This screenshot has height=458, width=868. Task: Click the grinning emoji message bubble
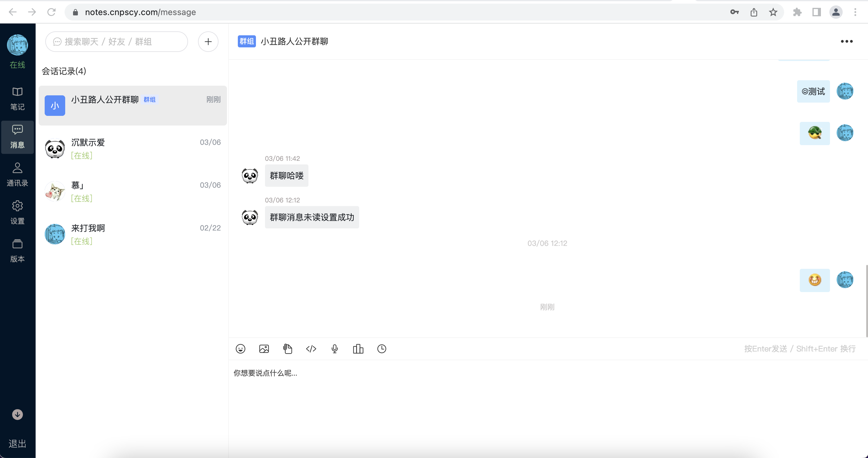814,280
